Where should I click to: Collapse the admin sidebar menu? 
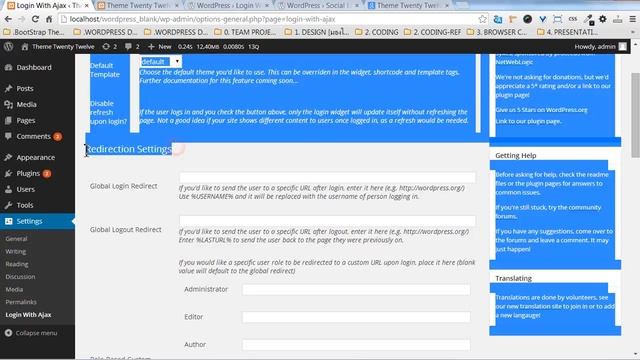tap(31, 333)
